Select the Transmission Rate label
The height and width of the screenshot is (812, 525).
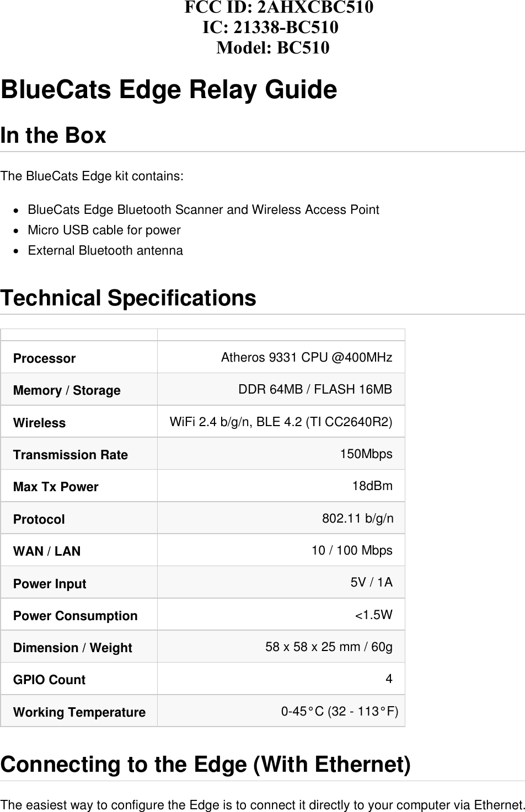(71, 455)
